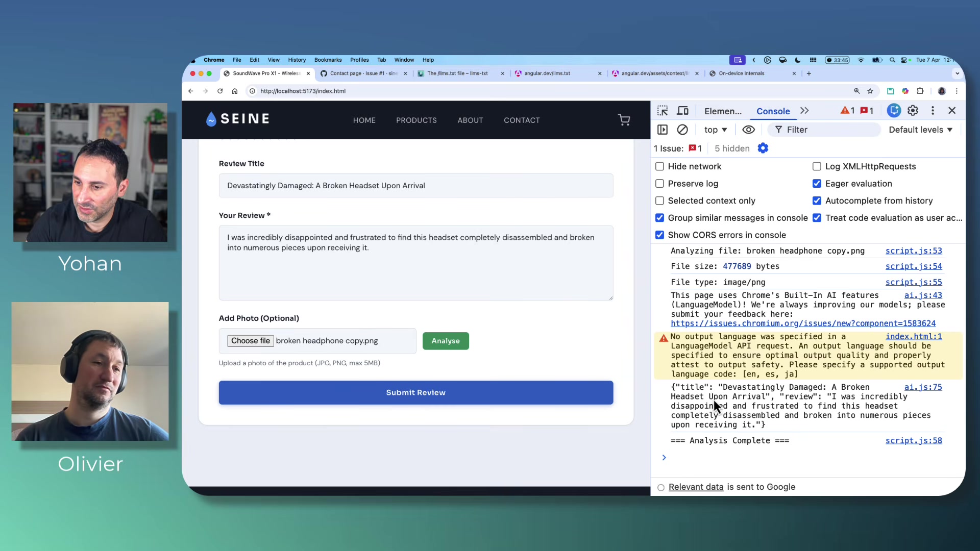The width and height of the screenshot is (980, 551).
Task: Switch to the Elements tab
Action: (722, 111)
